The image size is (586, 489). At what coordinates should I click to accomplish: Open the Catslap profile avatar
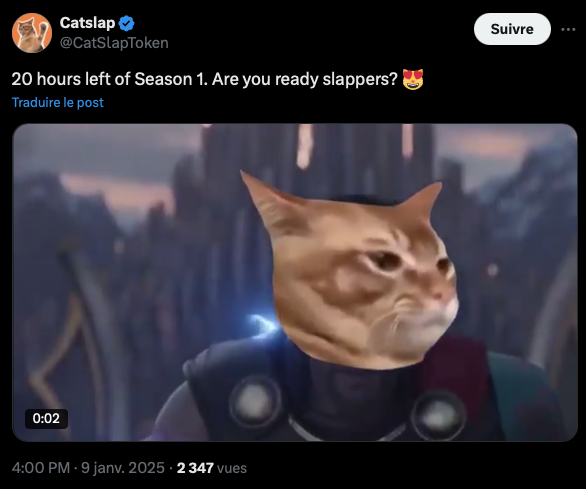click(x=32, y=33)
